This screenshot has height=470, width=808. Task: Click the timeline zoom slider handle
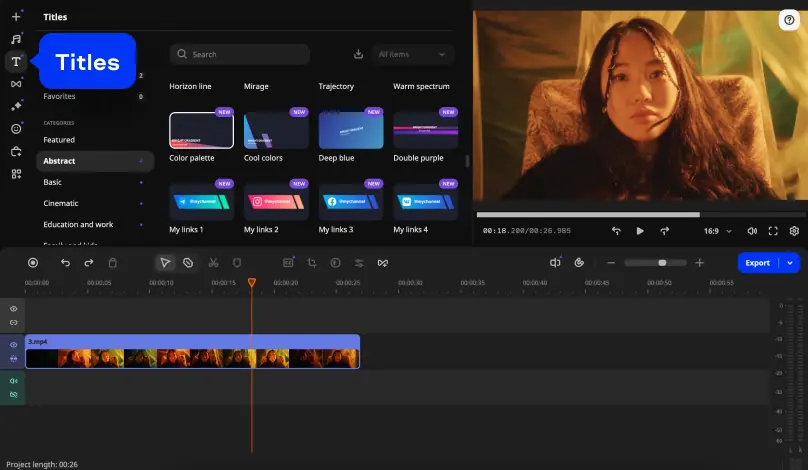pyautogui.click(x=662, y=263)
